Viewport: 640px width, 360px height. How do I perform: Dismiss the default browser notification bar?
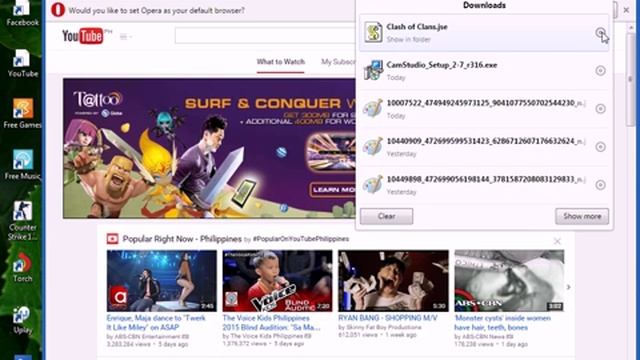(x=626, y=10)
